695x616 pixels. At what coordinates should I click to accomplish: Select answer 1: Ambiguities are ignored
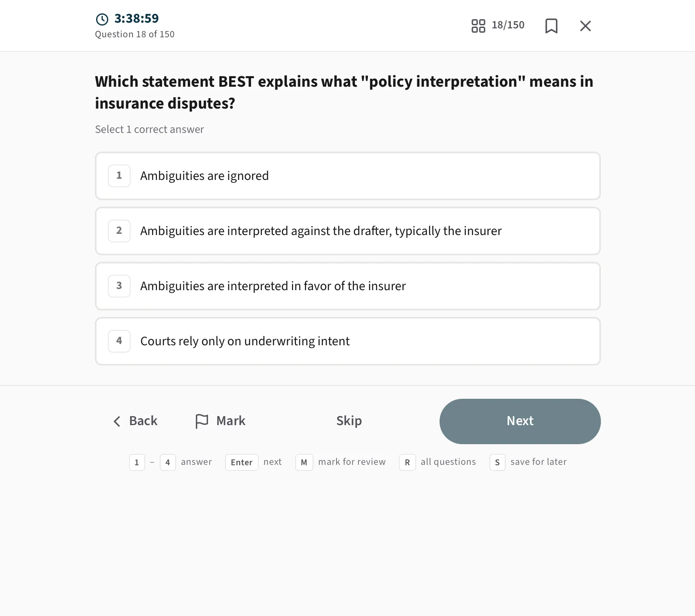point(347,176)
